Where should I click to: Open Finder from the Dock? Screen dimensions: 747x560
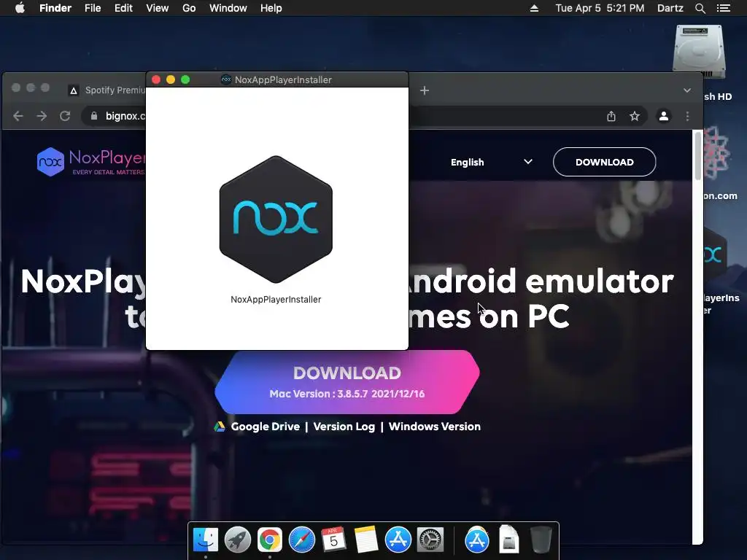click(x=206, y=540)
